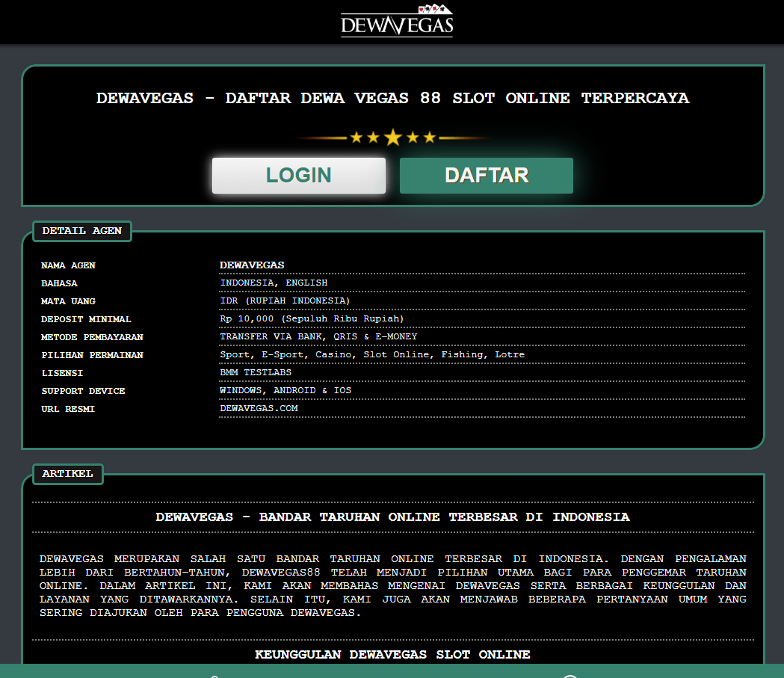Click the MATA UANG row label
784x678 pixels.
pyautogui.click(x=68, y=301)
